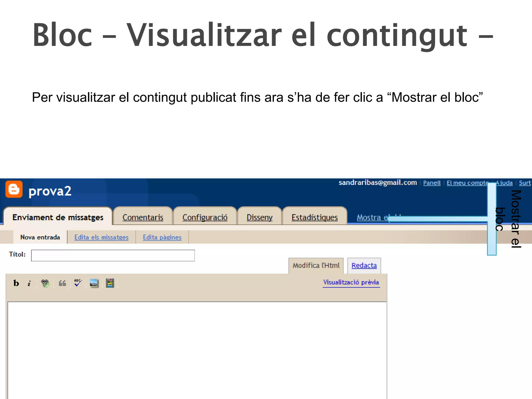The image size is (532, 399).
Task: Switch to the Modifica l'Html editor tab
Action: coord(316,265)
